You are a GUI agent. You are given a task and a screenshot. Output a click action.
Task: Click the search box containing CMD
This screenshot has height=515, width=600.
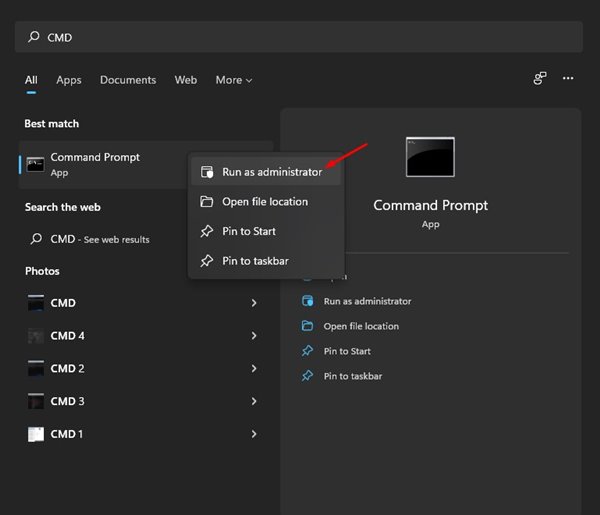[300, 37]
